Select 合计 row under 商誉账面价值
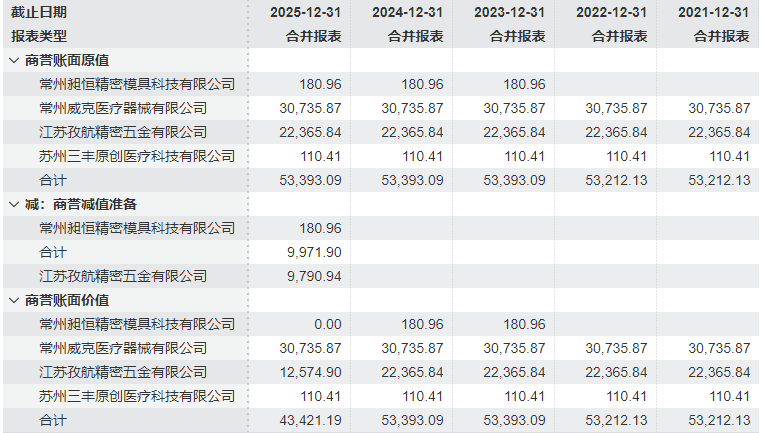The width and height of the screenshot is (765, 433). click(381, 420)
